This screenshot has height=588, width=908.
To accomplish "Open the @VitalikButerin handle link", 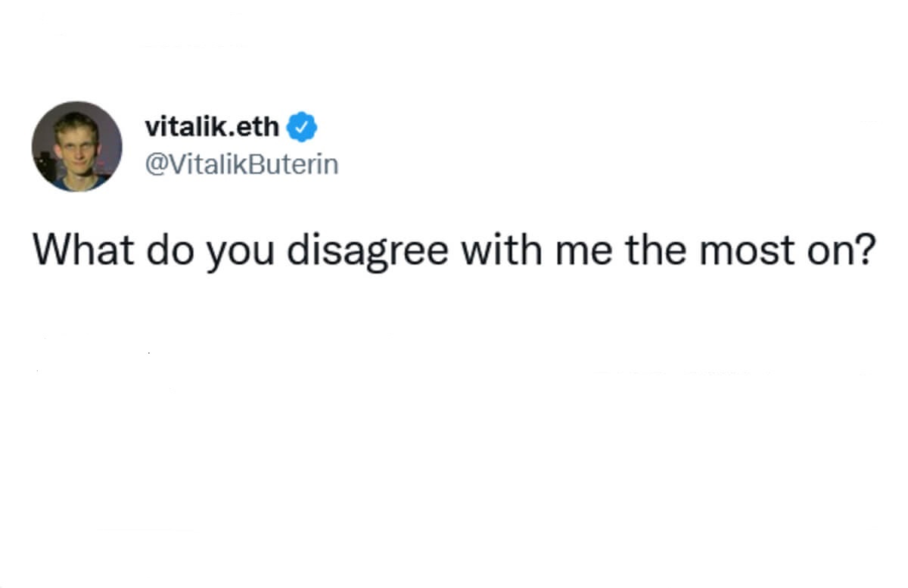I will [241, 163].
